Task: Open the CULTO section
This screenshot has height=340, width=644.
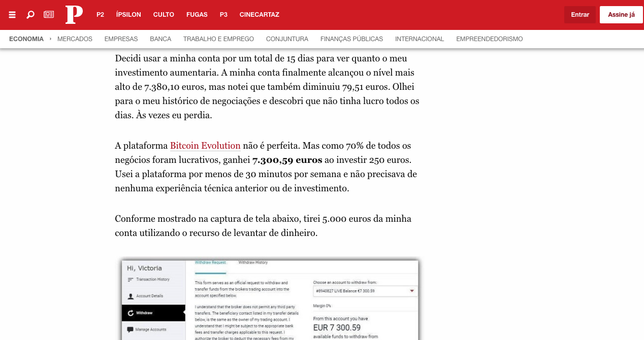Action: click(x=164, y=15)
